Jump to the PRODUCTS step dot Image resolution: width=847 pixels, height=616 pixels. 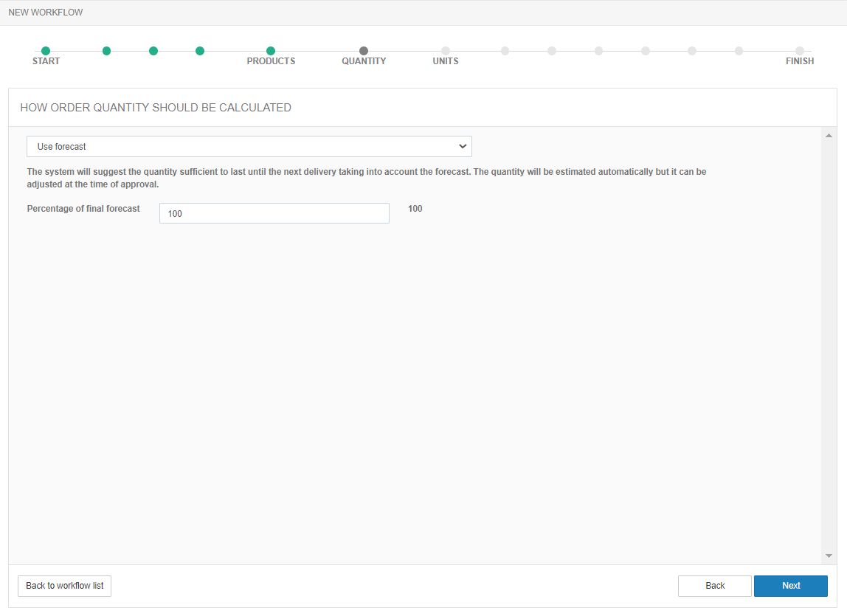pos(271,51)
